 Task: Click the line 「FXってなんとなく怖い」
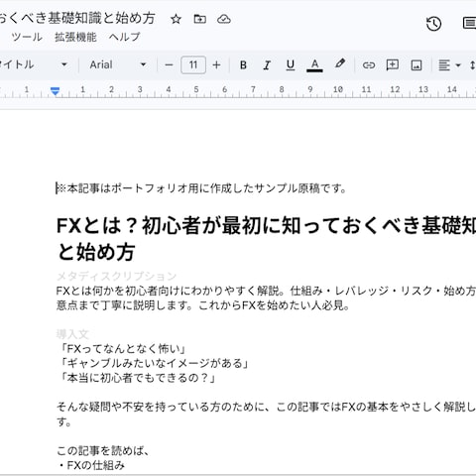[x=122, y=349]
